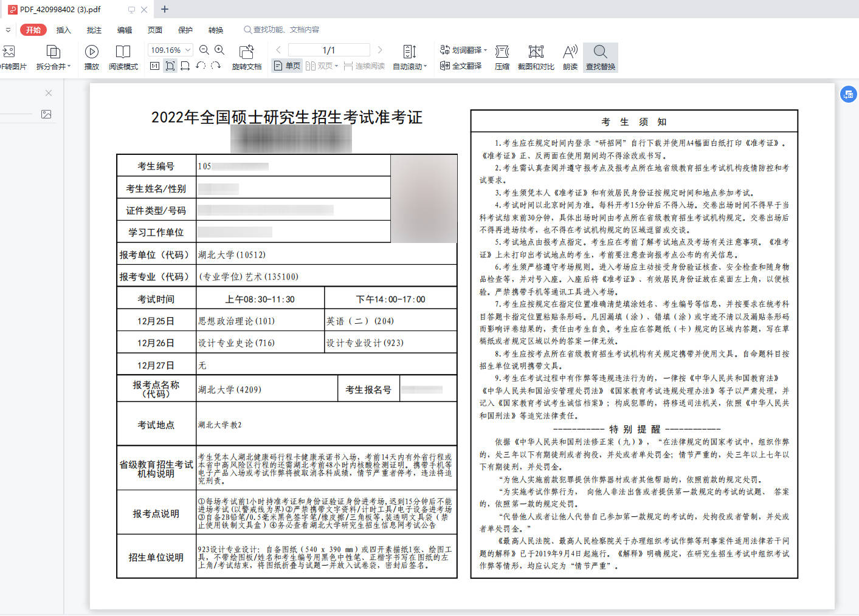Image resolution: width=859 pixels, height=616 pixels.
Task: Click the actual size 1:1 icon
Action: tap(154, 66)
